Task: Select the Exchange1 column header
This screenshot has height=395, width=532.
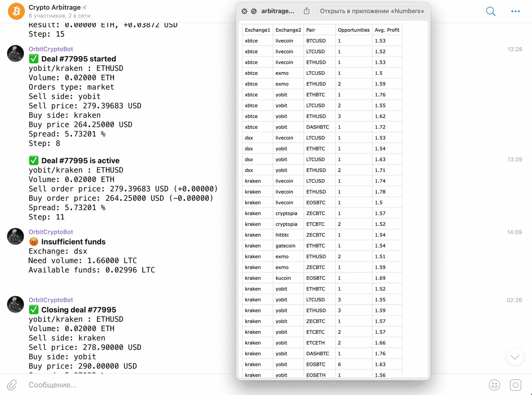Action: (x=257, y=30)
